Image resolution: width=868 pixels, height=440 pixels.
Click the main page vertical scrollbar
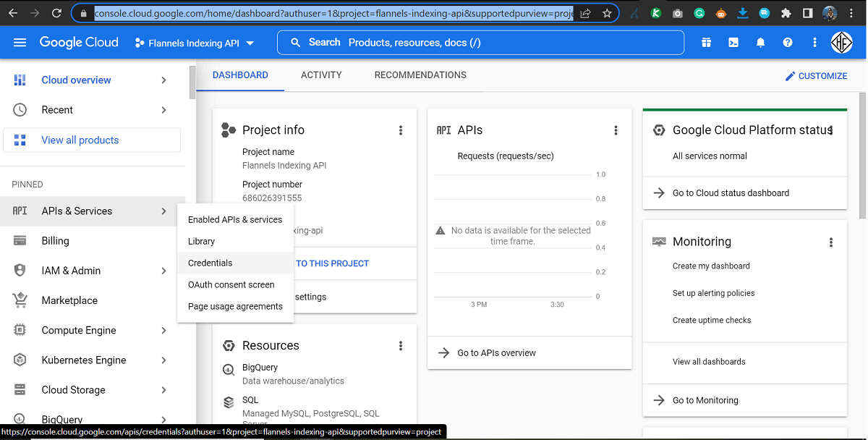tap(862, 155)
